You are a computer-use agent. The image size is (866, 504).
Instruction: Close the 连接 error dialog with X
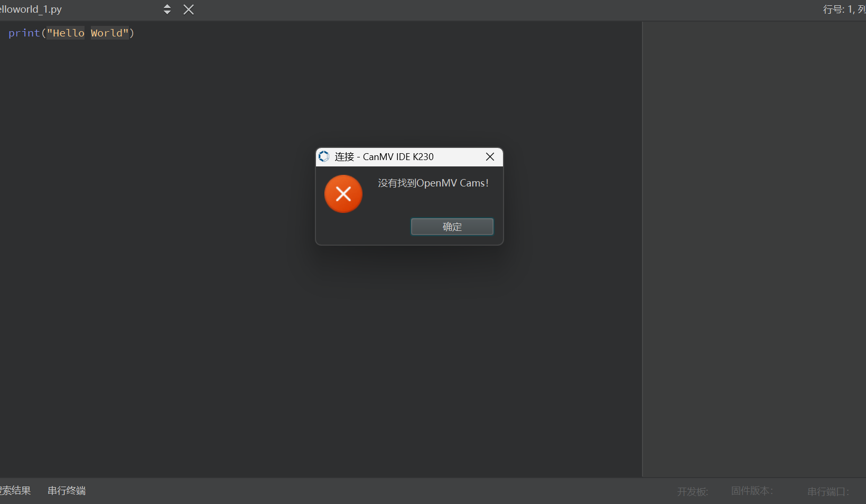[490, 157]
